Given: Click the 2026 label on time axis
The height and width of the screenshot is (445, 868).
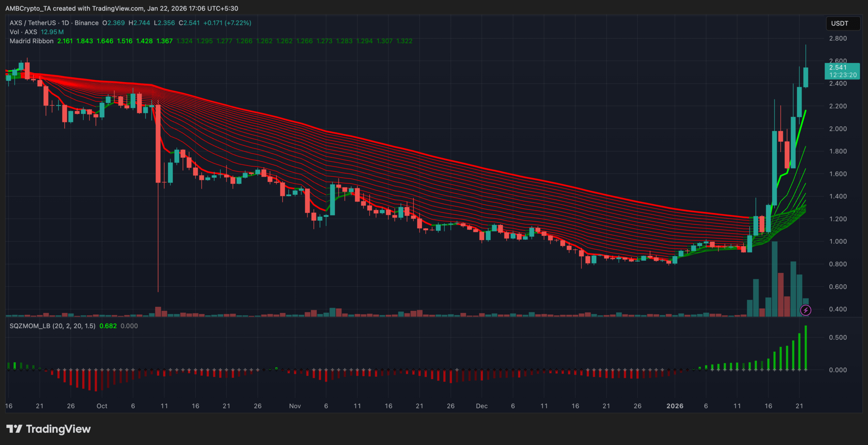Looking at the screenshot, I should (675, 406).
